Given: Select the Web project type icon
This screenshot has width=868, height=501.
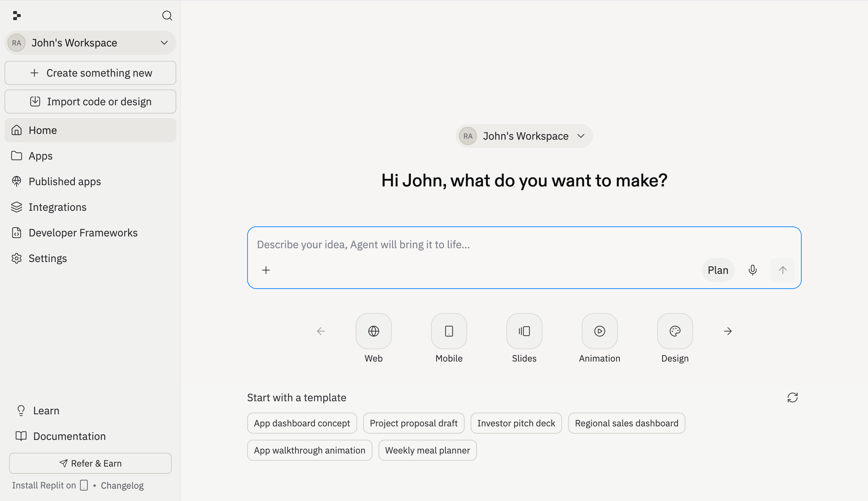Looking at the screenshot, I should pyautogui.click(x=373, y=331).
